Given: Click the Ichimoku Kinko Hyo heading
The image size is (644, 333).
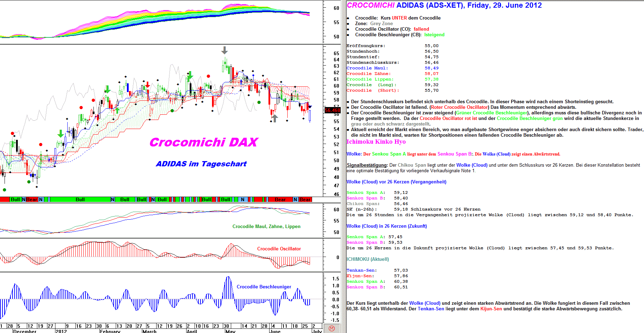Looking at the screenshot, I should coord(376,142).
